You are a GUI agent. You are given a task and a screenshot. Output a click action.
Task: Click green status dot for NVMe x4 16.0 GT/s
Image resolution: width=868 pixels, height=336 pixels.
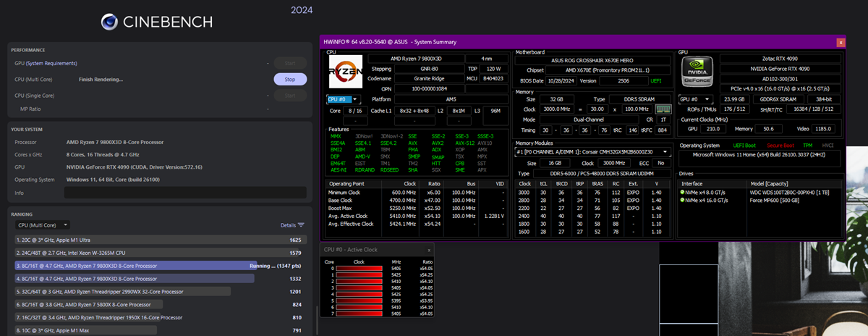[x=683, y=201]
